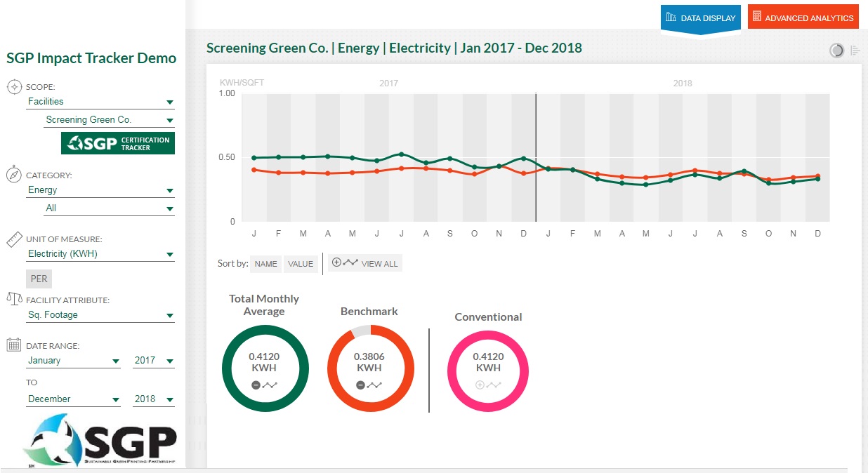Screen dimensions: 868x473
Task: Click the Facility Attribute scales icon
Action: [14, 299]
